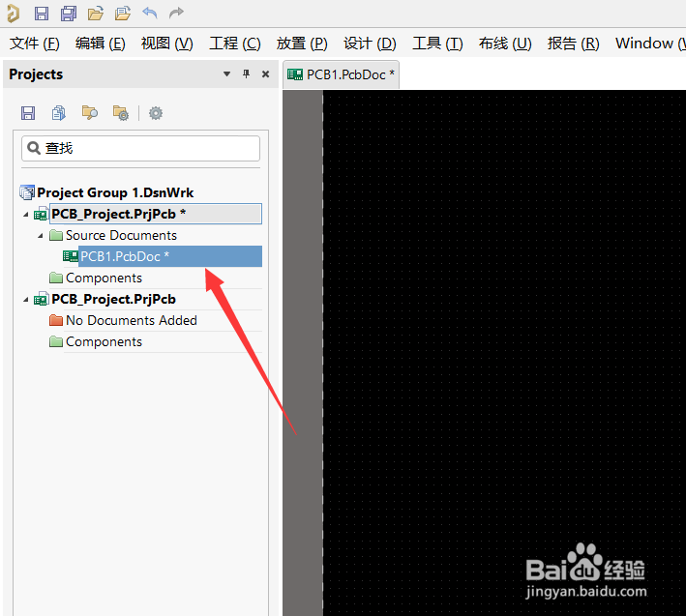The image size is (686, 616).
Task: Close the Projects panel
Action: [x=265, y=73]
